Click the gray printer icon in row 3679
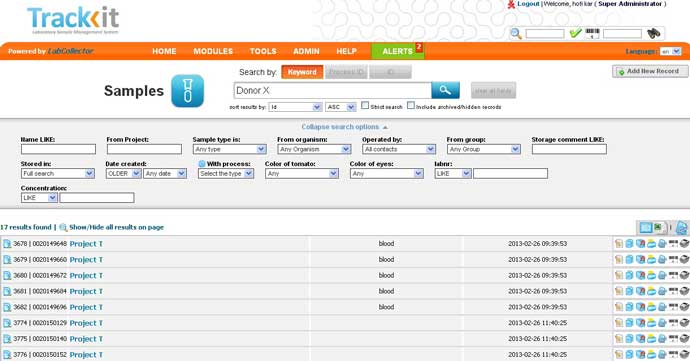The height and width of the screenshot is (361, 690). pyautogui.click(x=684, y=259)
